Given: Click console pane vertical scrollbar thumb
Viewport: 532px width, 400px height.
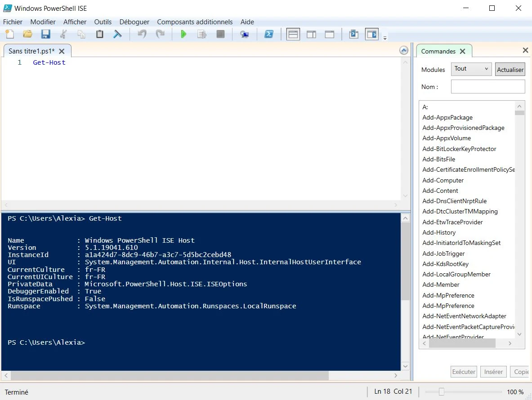Looking at the screenshot, I should [x=406, y=262].
